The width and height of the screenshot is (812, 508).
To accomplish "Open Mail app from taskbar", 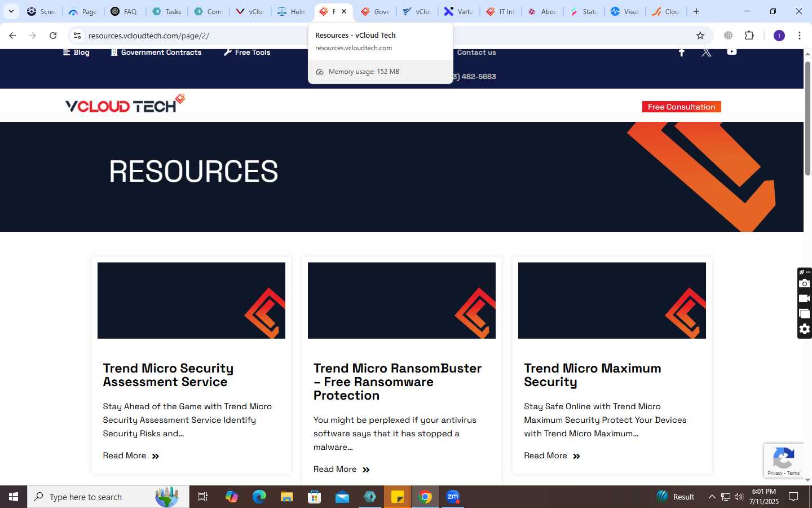I will 342,497.
